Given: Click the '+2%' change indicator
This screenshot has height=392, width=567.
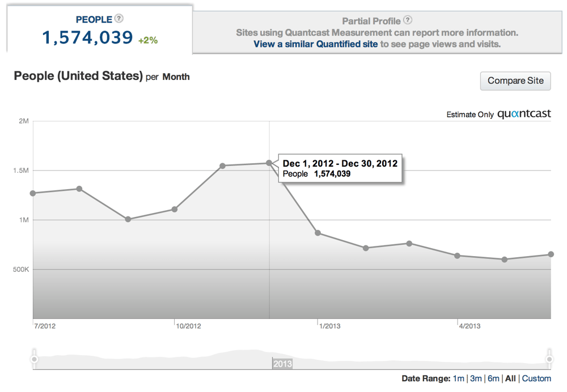Looking at the screenshot, I should click(x=148, y=40).
